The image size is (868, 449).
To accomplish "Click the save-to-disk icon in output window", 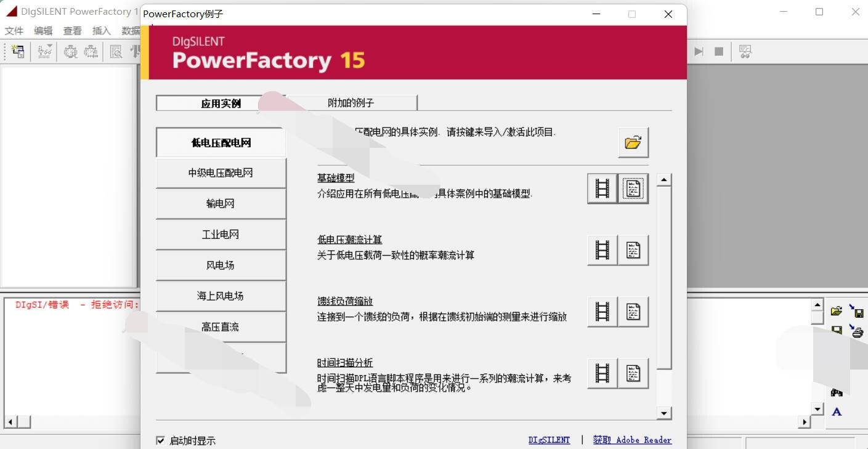I will [x=856, y=310].
